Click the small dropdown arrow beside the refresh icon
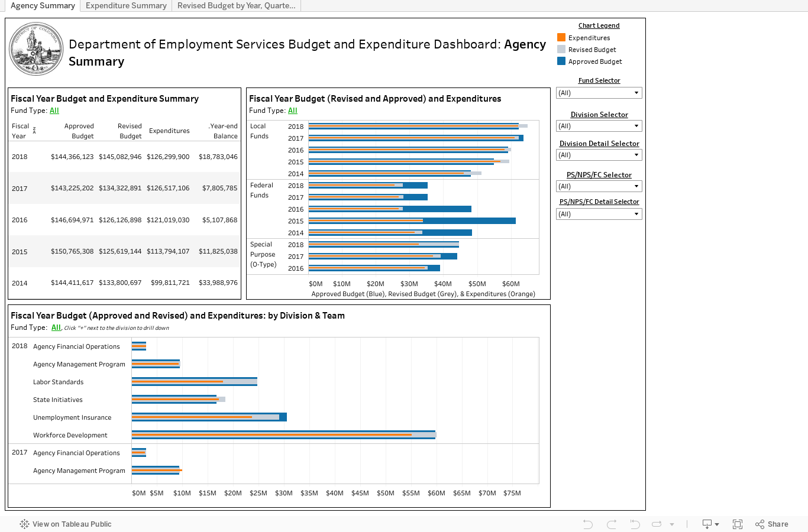This screenshot has height=532, width=808. [671, 524]
